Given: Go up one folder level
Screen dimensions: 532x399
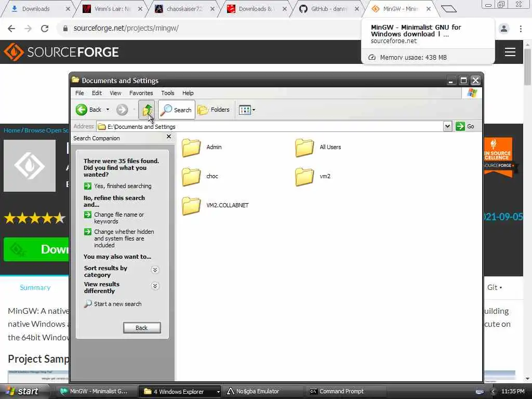Looking at the screenshot, I should 147,110.
